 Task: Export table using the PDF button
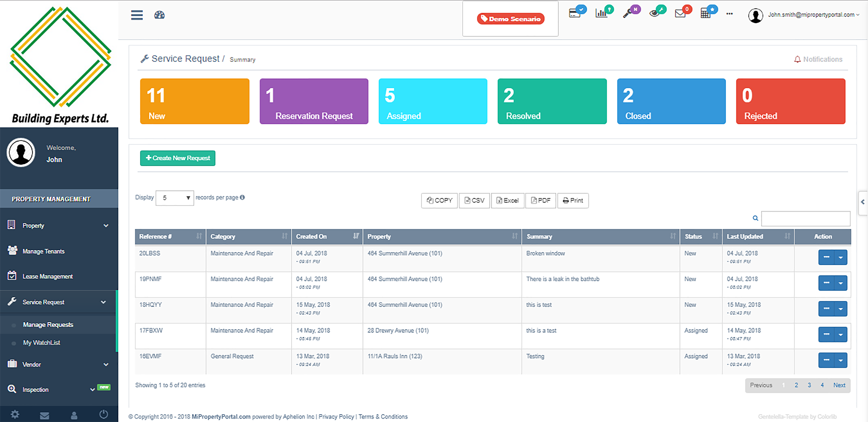540,201
